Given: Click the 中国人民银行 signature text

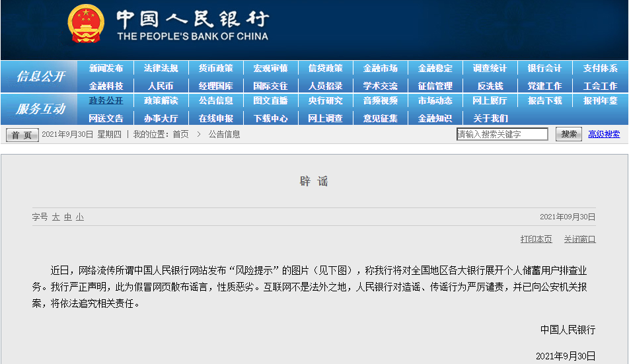Looking at the screenshot, I should click(x=568, y=330).
